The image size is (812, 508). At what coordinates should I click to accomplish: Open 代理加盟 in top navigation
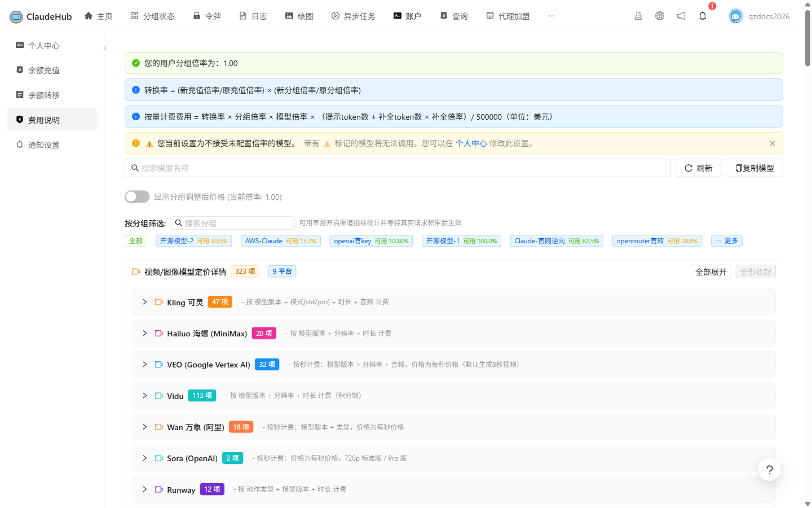click(x=508, y=16)
